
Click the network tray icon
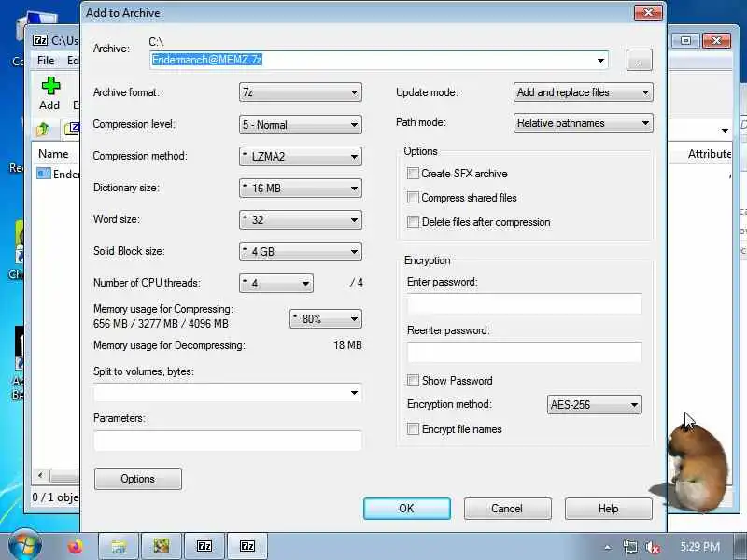[630, 547]
